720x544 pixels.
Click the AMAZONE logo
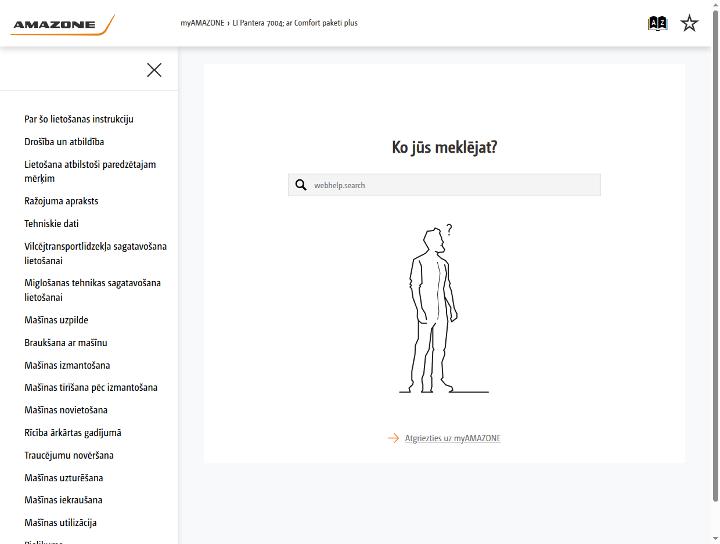(62, 25)
